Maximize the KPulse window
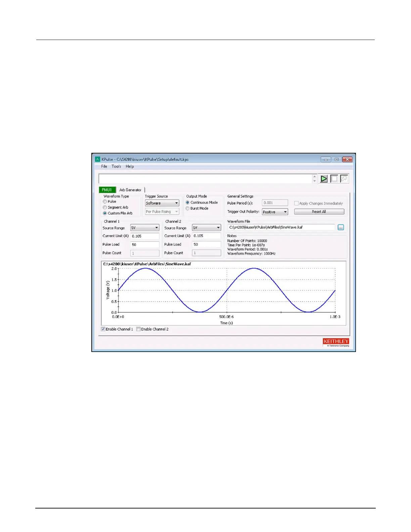The width and height of the screenshot is (411, 532). (x=336, y=160)
